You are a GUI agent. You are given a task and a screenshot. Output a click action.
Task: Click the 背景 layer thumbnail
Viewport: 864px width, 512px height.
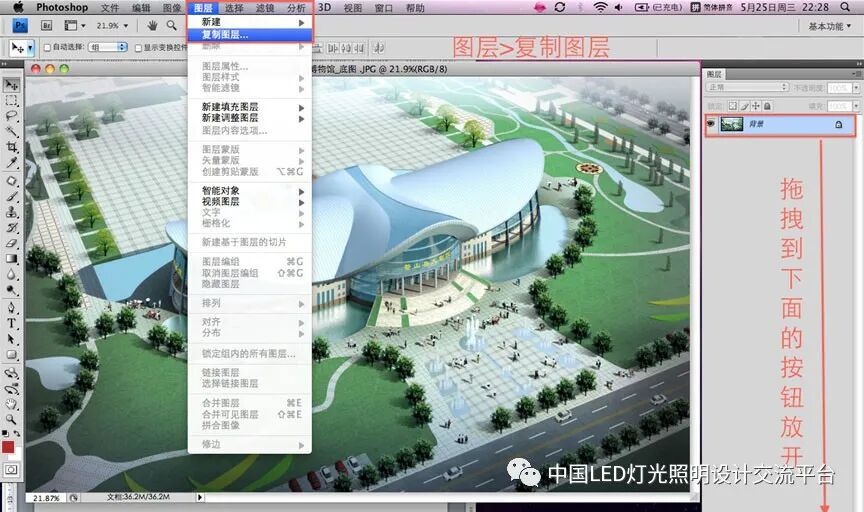[732, 125]
